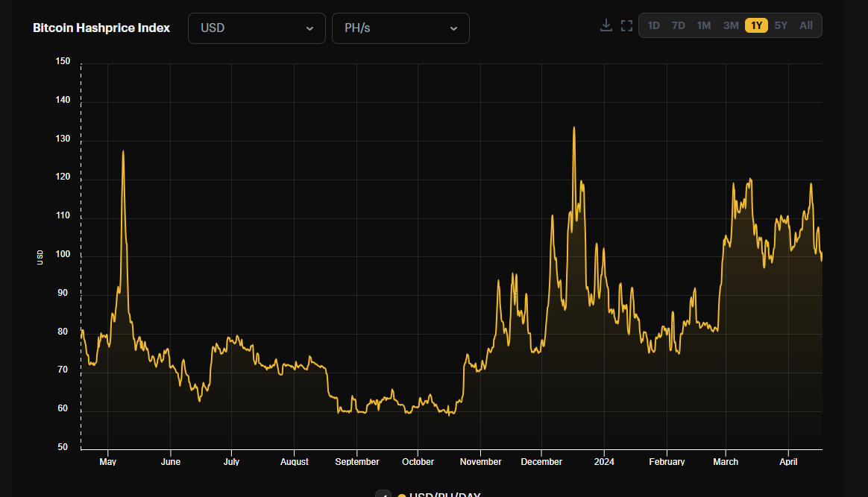Open the chart in fullscreen mode
The height and width of the screenshot is (497, 868).
626,25
